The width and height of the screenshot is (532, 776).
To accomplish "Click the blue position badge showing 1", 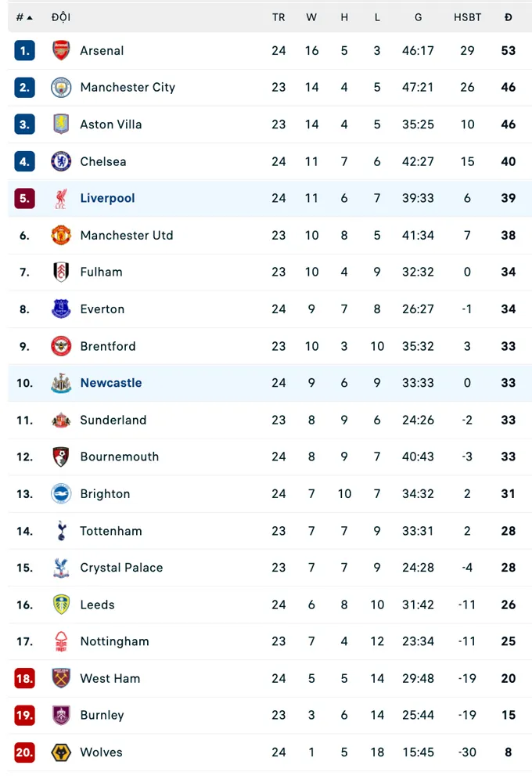I will [24, 50].
